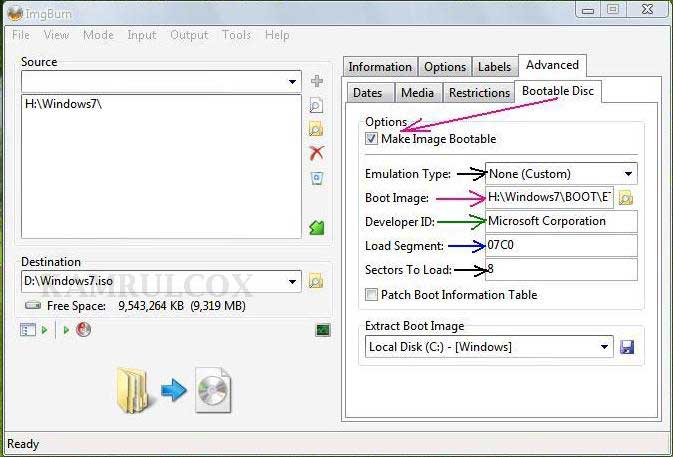Select the Bootable Disc sub-tab
The height and width of the screenshot is (457, 673).
pos(558,91)
